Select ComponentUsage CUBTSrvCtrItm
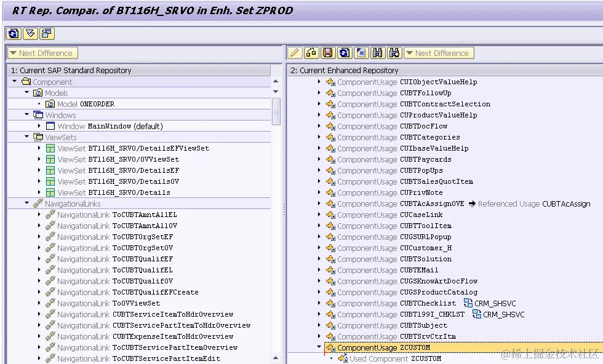 click(x=396, y=336)
